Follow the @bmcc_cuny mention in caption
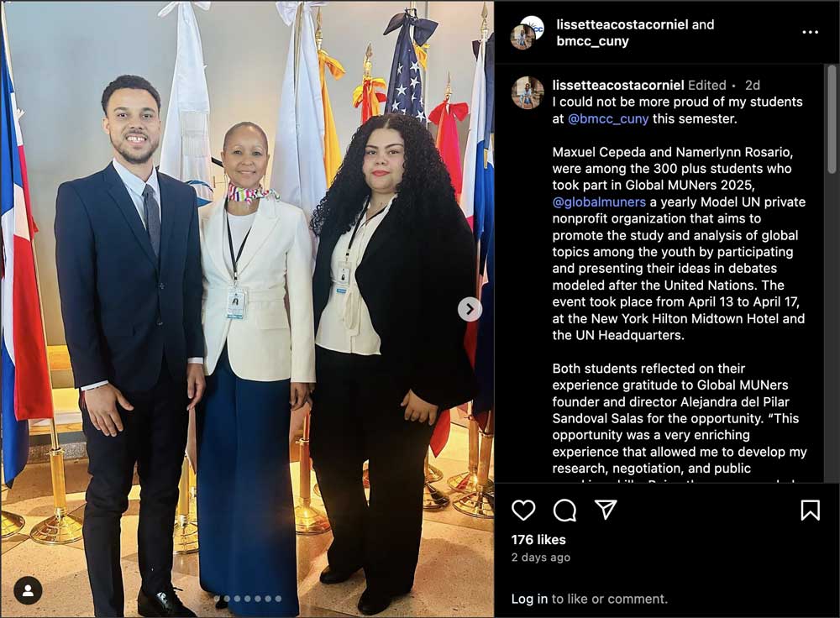The image size is (840, 618). tap(608, 118)
